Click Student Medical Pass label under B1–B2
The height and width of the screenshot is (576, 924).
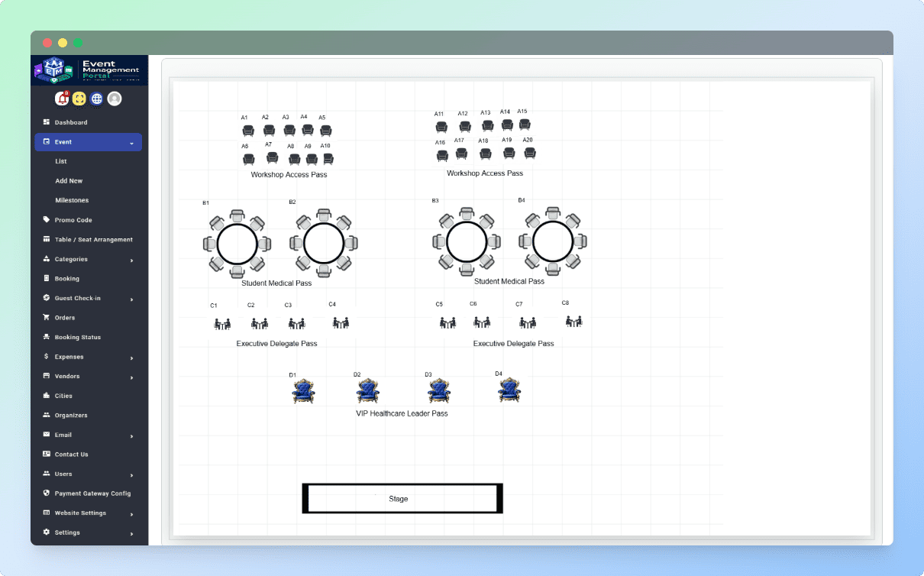tap(276, 283)
